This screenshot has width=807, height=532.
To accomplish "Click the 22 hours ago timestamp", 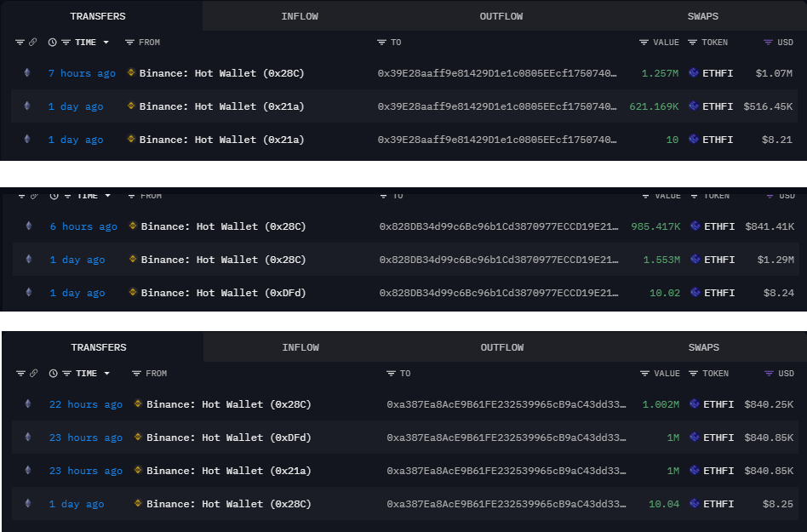I will (x=85, y=404).
